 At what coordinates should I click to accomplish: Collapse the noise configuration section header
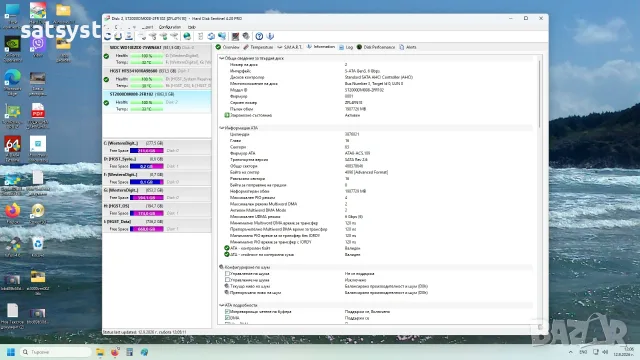click(x=222, y=267)
